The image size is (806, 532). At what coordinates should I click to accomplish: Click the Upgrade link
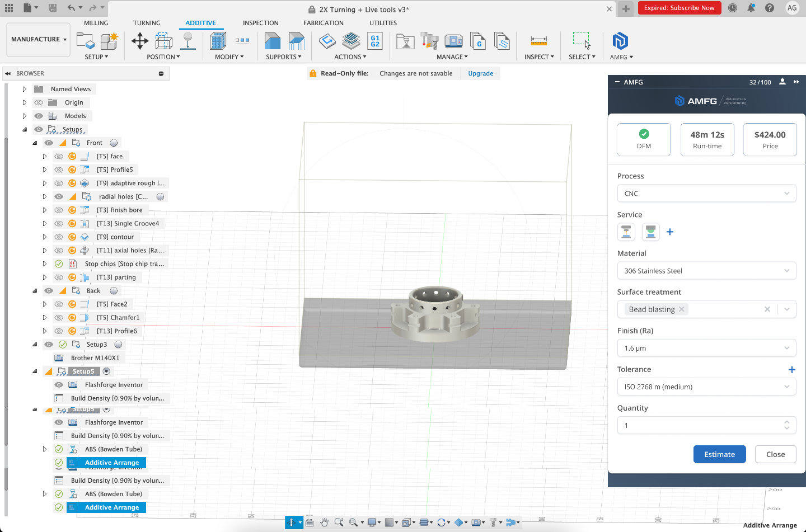[x=481, y=73]
